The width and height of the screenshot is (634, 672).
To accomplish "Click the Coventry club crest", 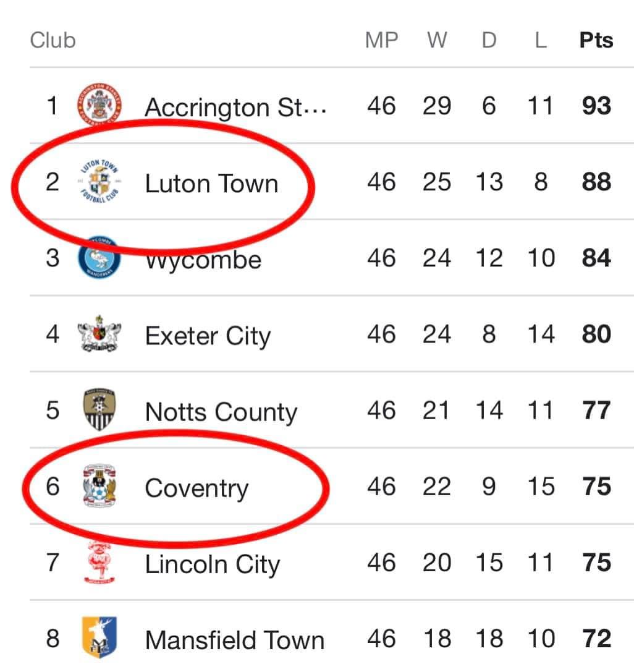I will click(99, 487).
